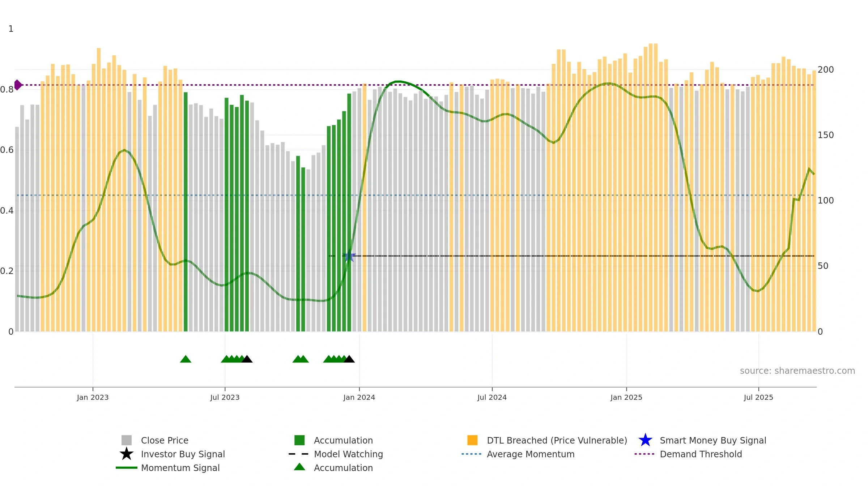This screenshot has width=868, height=488.
Task: Toggle the Demand Threshold legend label
Action: pyautogui.click(x=701, y=454)
